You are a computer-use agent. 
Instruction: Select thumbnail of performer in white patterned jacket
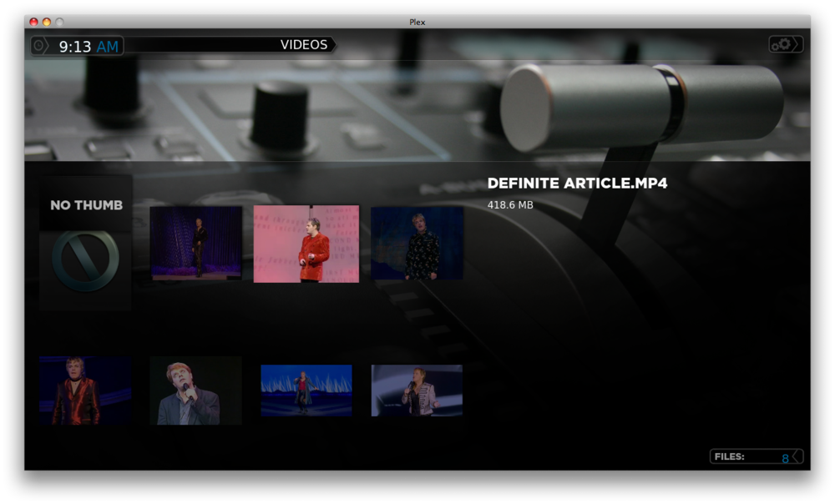click(x=417, y=390)
